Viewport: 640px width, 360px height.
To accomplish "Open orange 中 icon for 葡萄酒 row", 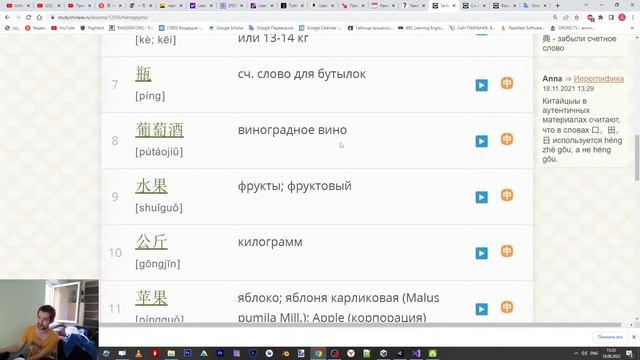I will [x=507, y=139].
